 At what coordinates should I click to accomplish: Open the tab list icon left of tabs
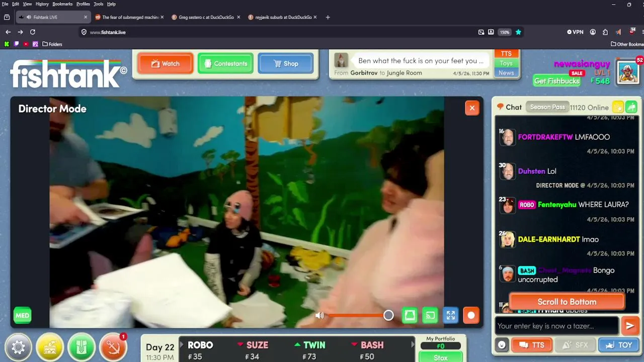(x=7, y=17)
